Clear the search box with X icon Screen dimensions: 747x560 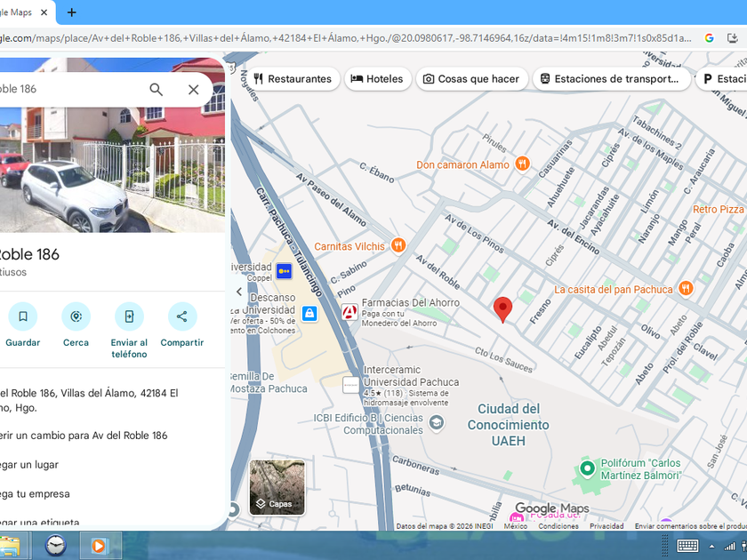point(194,89)
